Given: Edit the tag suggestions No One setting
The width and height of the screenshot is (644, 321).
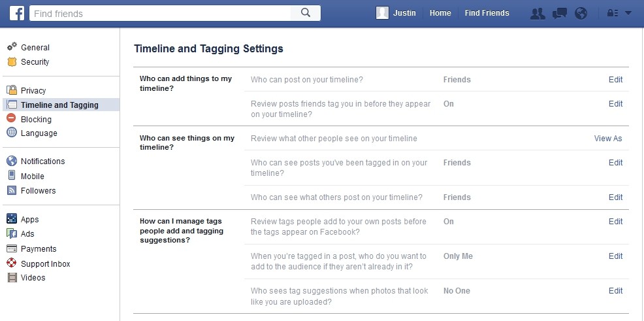Looking at the screenshot, I should (615, 291).
